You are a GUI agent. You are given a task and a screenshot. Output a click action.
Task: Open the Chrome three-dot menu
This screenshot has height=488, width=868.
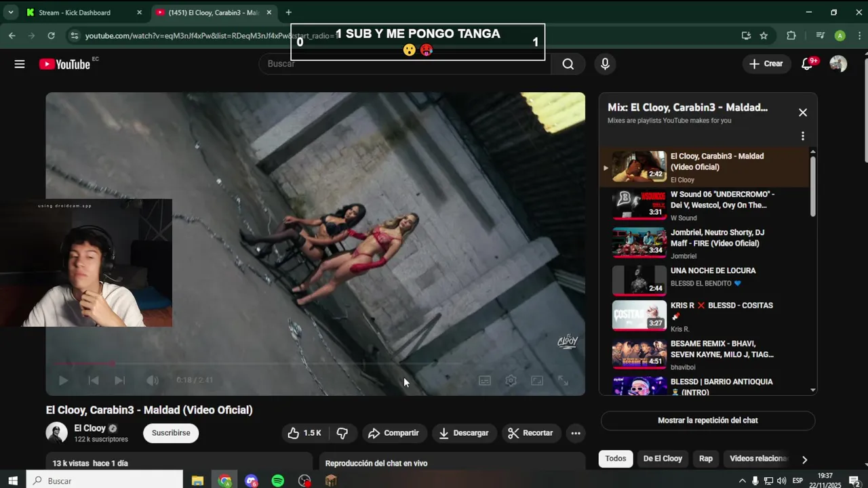click(x=859, y=36)
